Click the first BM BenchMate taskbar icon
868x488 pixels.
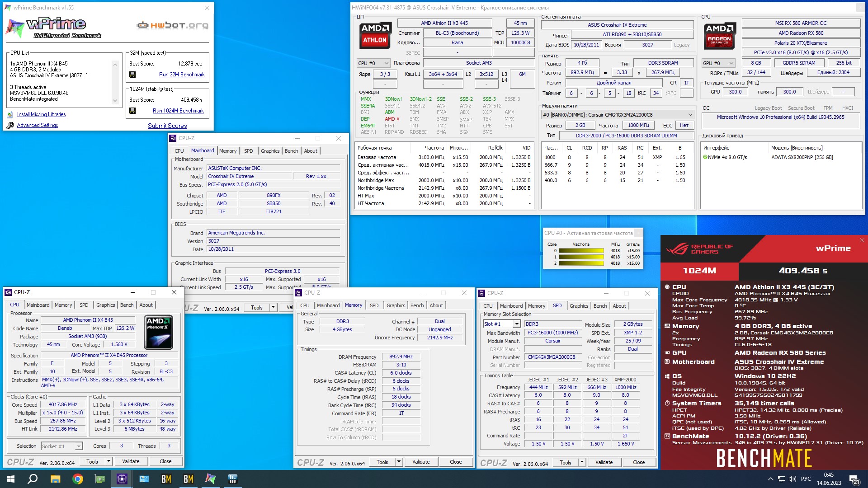coord(166,479)
